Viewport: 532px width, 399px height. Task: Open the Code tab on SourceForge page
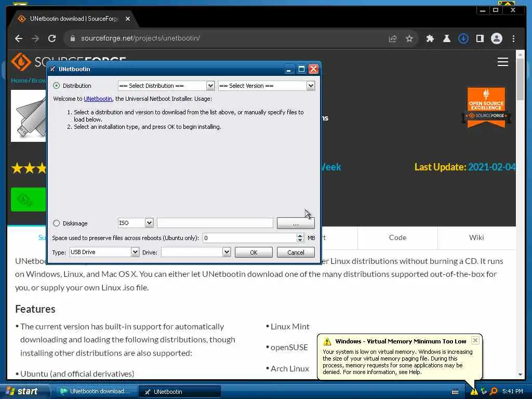click(397, 237)
